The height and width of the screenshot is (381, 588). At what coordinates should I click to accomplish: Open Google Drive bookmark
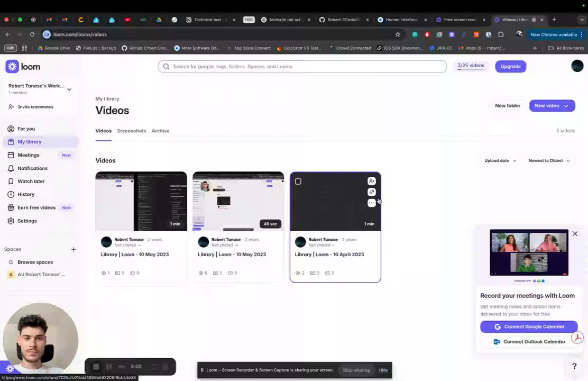tap(53, 48)
